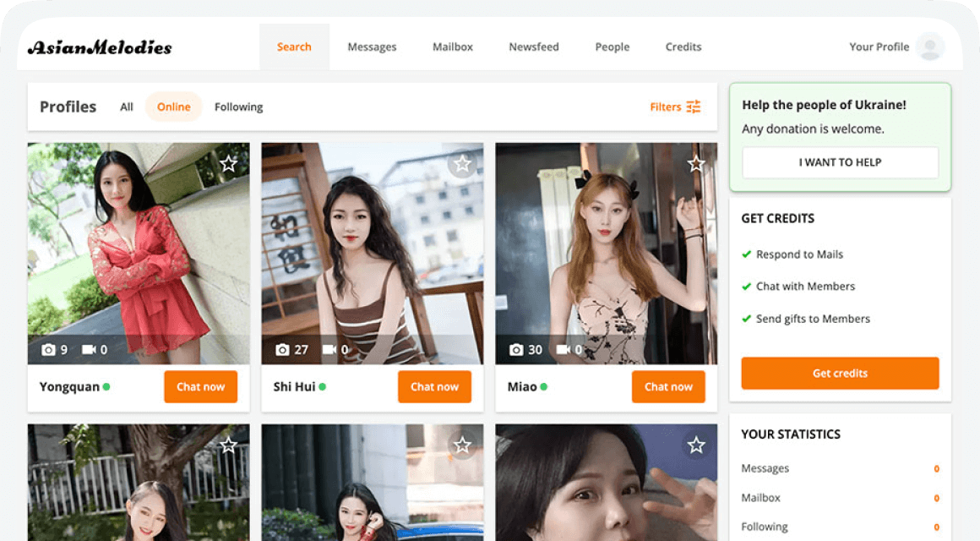Star Shi Hui's profile card
980x541 pixels.
click(462, 164)
